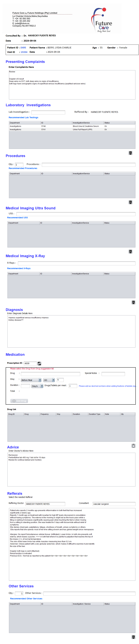Open the Before Meal dropdown
The height and width of the screenshot is (644, 139).
click(31, 380)
